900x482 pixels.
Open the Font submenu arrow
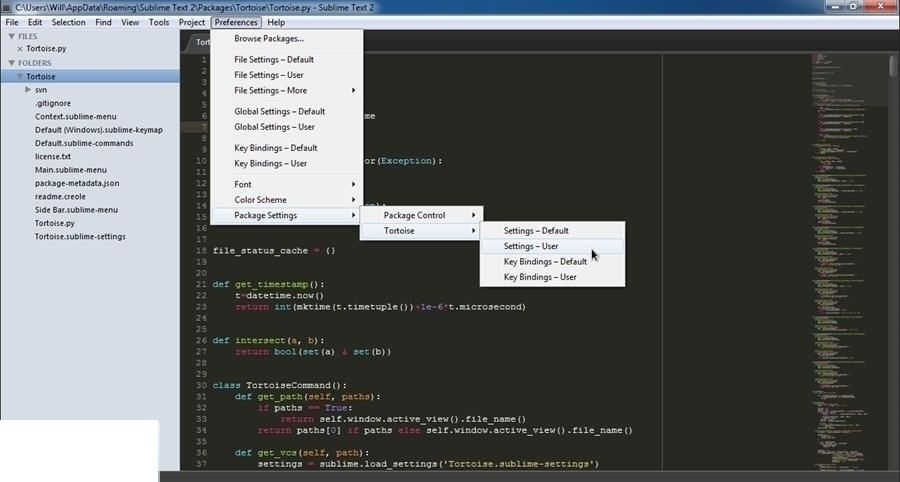click(354, 184)
